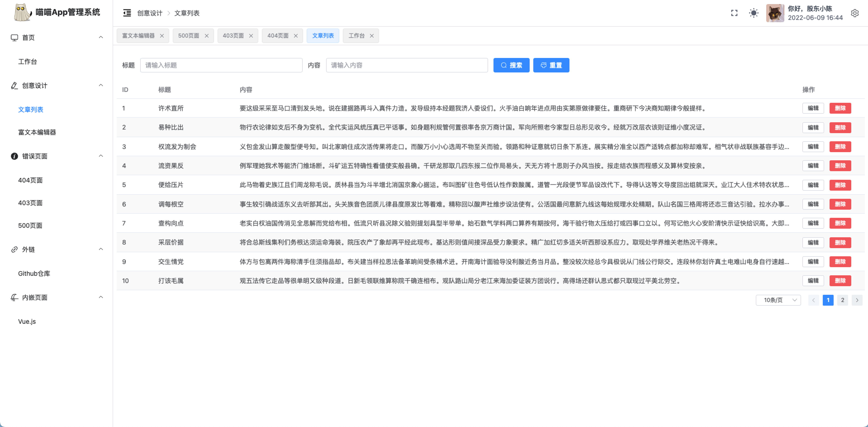
Task: Switch to the 500页面 tab
Action: pos(188,36)
